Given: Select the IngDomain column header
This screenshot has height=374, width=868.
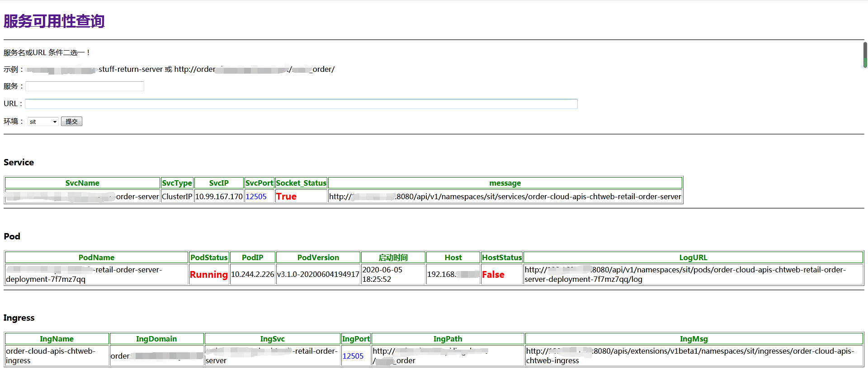Looking at the screenshot, I should 156,339.
